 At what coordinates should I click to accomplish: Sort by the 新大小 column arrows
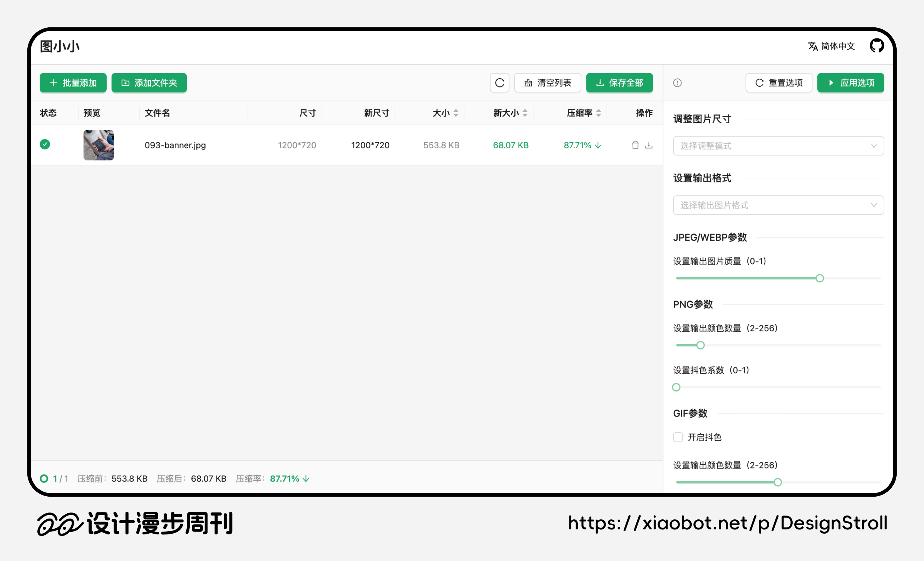[525, 113]
